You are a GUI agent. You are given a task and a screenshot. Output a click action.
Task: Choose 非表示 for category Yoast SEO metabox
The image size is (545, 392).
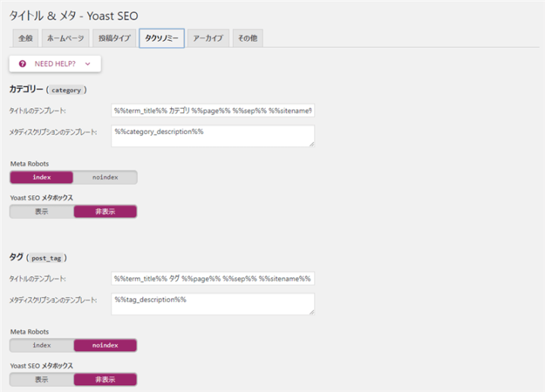click(x=105, y=212)
